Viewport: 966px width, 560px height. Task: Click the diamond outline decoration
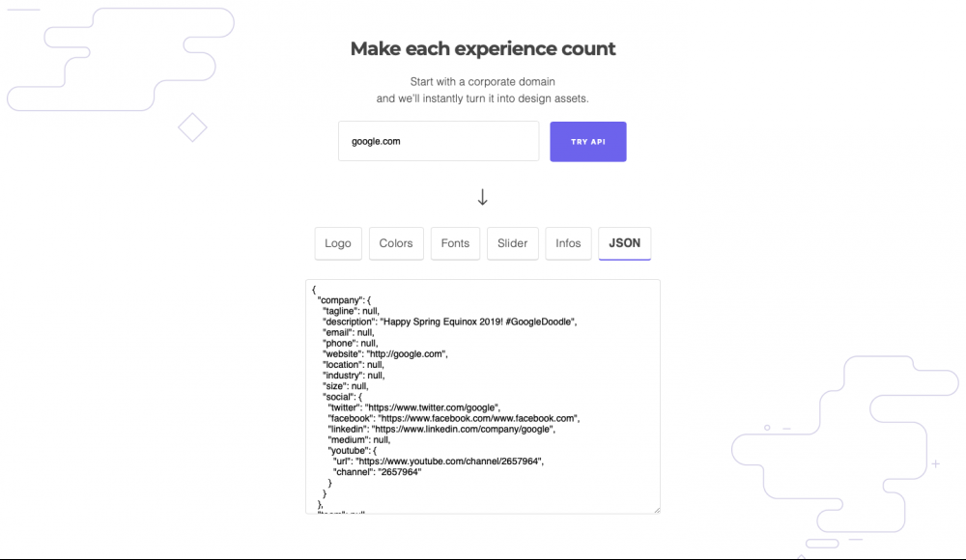(193, 127)
